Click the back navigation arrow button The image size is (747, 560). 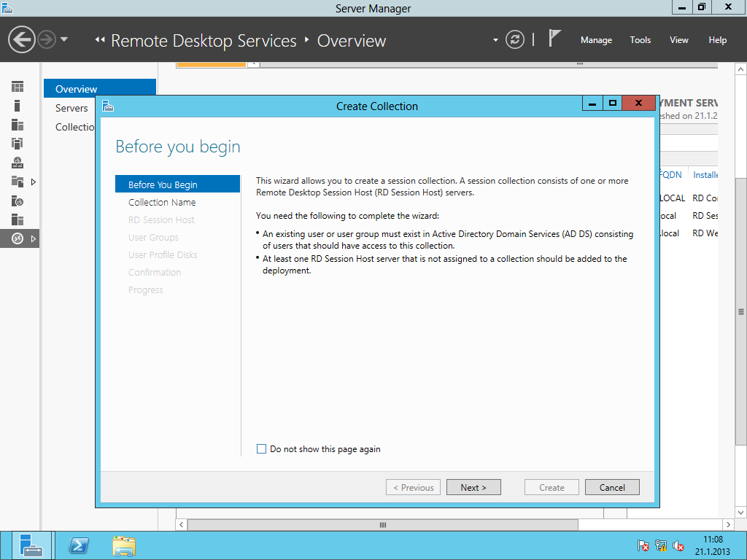pyautogui.click(x=22, y=39)
